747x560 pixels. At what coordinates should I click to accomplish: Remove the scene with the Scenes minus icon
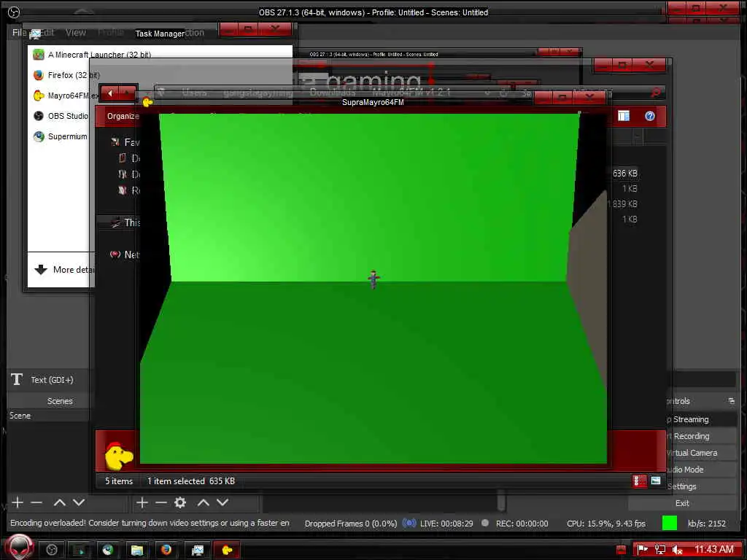(36, 502)
